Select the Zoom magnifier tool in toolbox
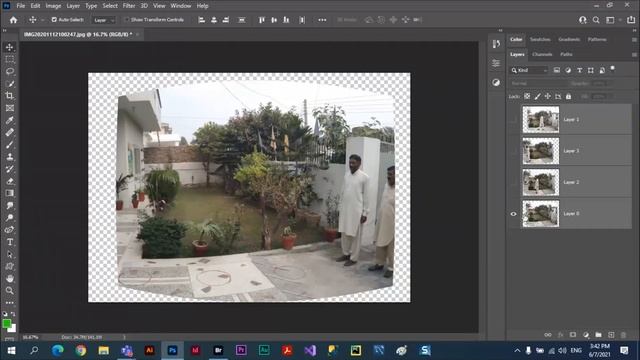The height and width of the screenshot is (360, 640). click(9, 291)
